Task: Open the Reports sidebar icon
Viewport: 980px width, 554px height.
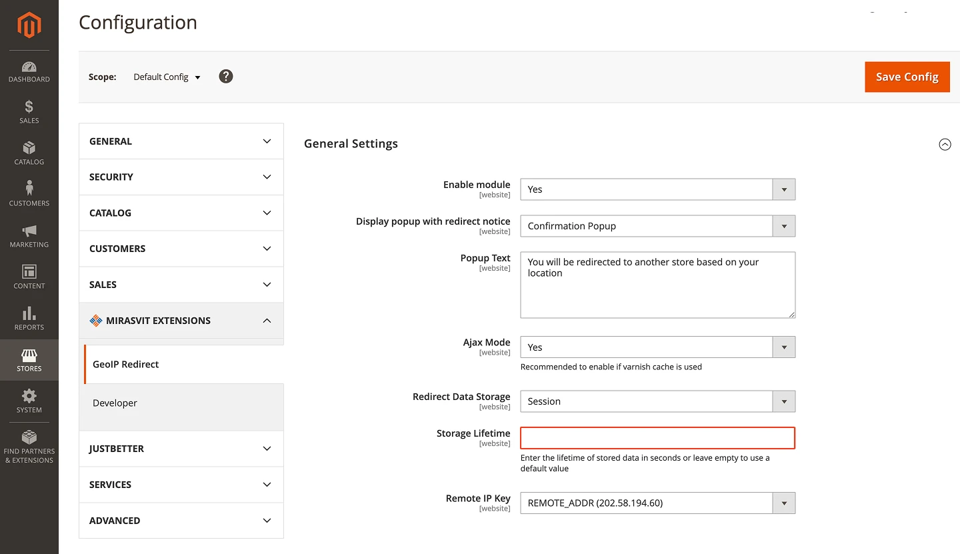Action: pos(29,318)
